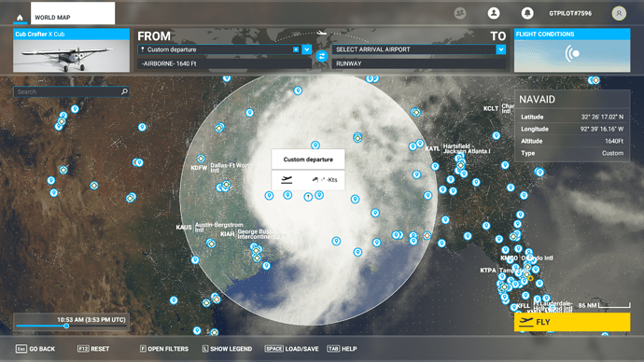Open the World Map tab
The image size is (644, 362).
click(73, 13)
